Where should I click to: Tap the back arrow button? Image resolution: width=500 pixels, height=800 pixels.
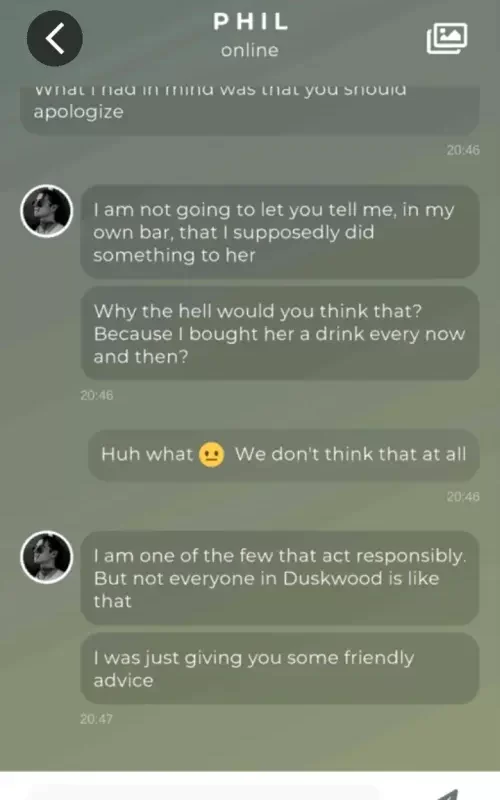coord(55,38)
